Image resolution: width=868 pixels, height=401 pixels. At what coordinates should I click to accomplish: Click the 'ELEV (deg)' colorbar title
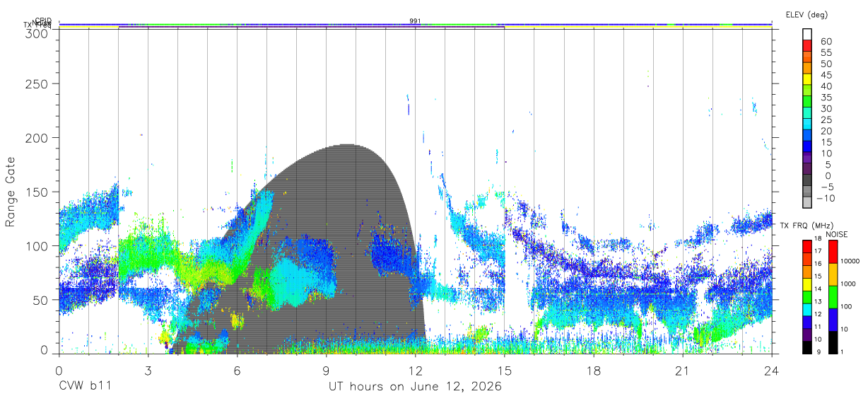(807, 14)
